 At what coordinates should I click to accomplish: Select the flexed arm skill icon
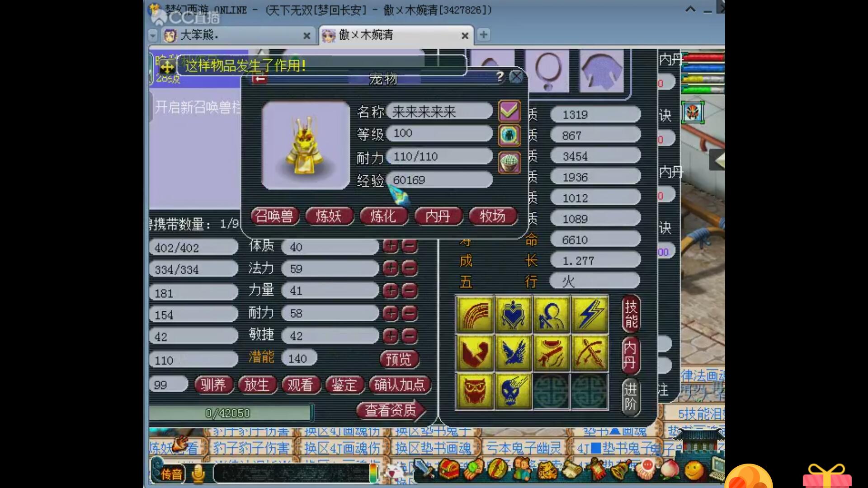(x=475, y=352)
